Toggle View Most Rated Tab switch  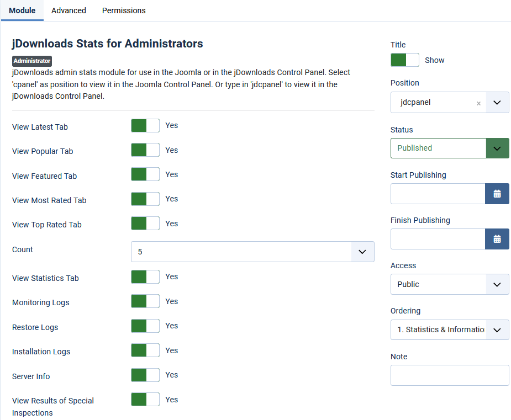(x=145, y=199)
